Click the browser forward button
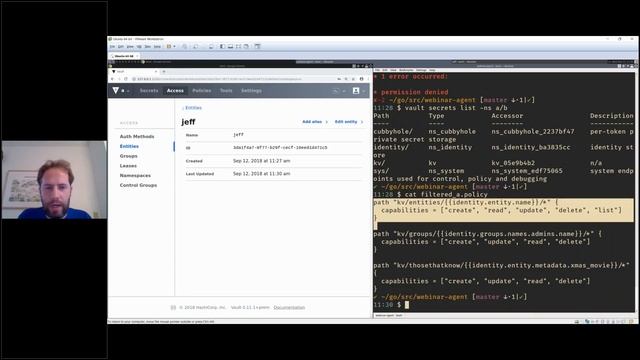This screenshot has height=360, width=640. pos(119,79)
